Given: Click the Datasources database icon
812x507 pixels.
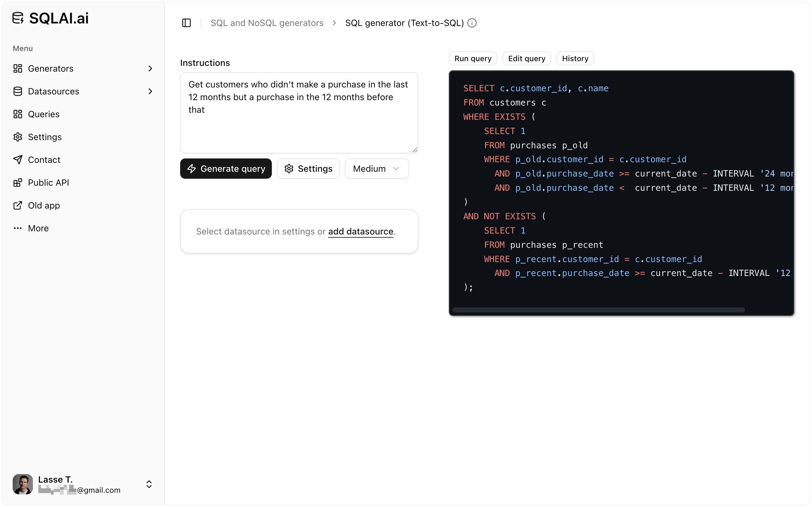Looking at the screenshot, I should 18,91.
